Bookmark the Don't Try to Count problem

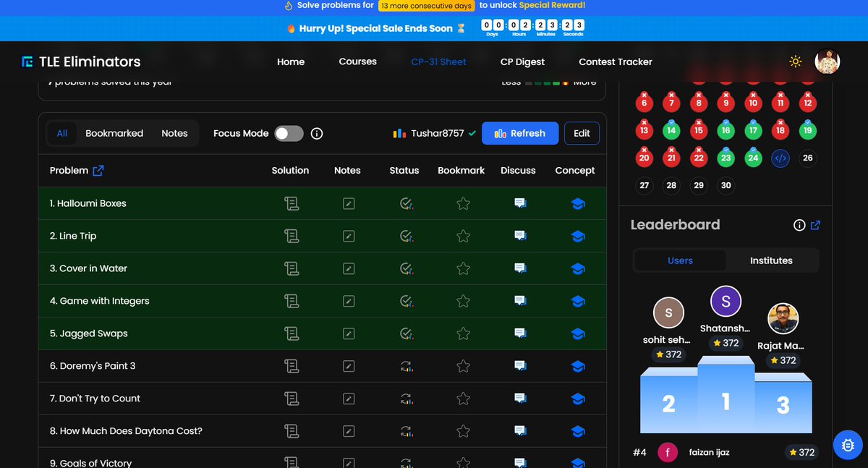[464, 399]
